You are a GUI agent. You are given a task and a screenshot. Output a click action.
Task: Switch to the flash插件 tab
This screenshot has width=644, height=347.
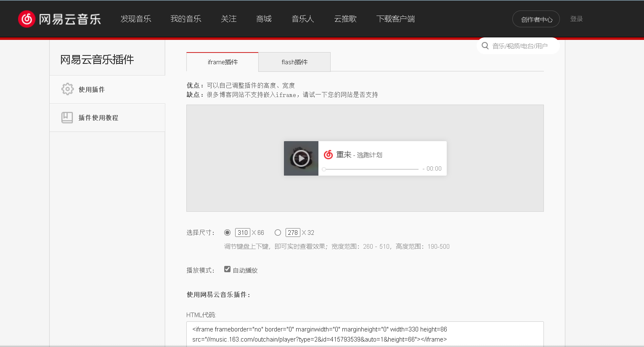tap(294, 62)
